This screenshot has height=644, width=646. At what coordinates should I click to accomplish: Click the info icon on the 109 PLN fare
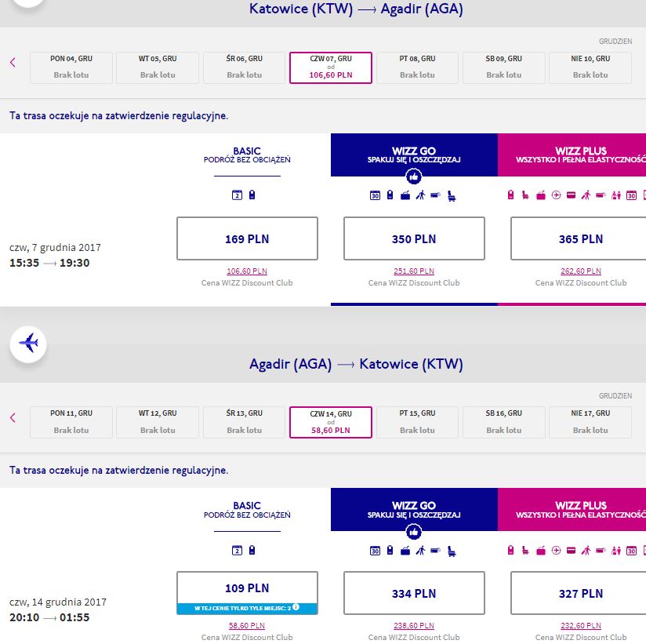(x=296, y=607)
